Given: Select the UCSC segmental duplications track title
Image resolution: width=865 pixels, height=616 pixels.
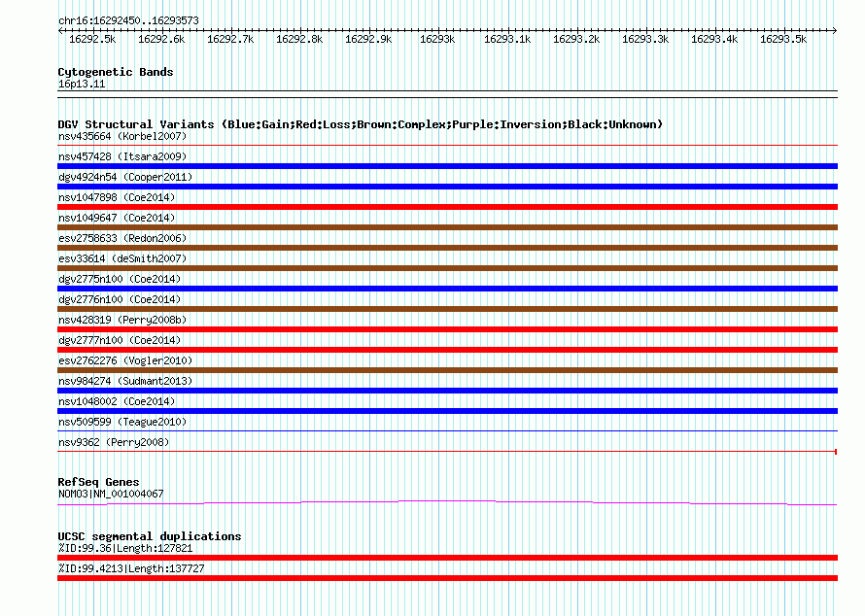Looking at the screenshot, I should coord(150,536).
